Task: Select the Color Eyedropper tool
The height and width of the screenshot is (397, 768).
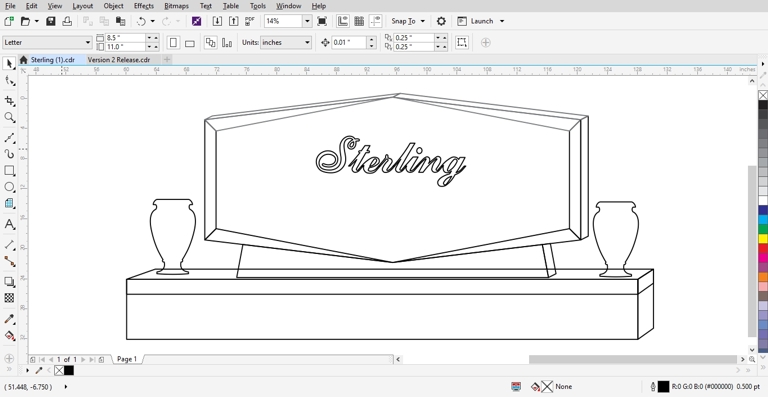Action: coord(9,319)
